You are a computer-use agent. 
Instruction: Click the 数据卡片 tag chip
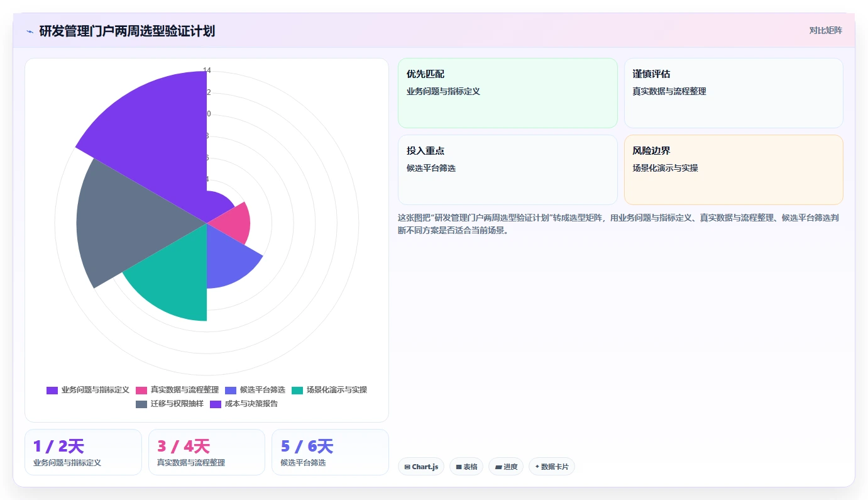(552, 467)
